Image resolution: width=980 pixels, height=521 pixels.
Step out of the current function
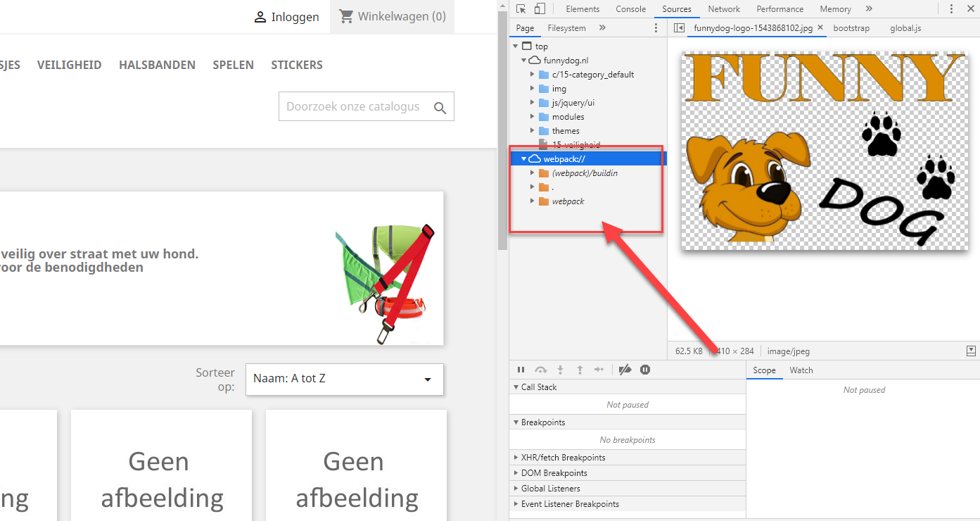click(580, 370)
